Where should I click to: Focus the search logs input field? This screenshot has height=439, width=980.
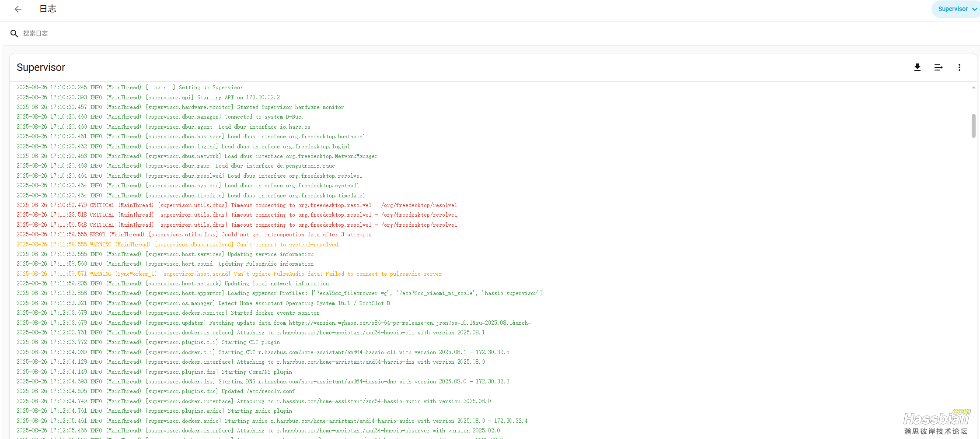click(490, 33)
